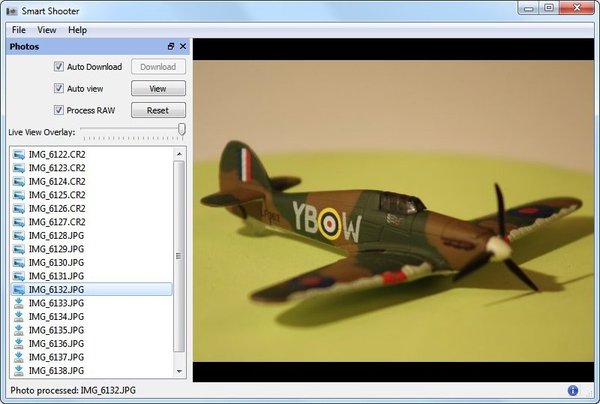Click the download arrow icon beside IMG_6136.JPG
The width and height of the screenshot is (600, 404).
(x=18, y=343)
